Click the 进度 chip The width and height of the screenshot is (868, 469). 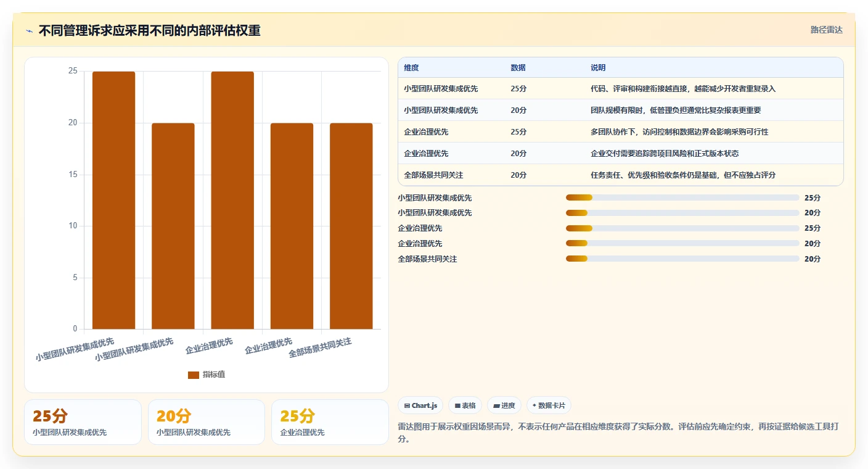504,405
